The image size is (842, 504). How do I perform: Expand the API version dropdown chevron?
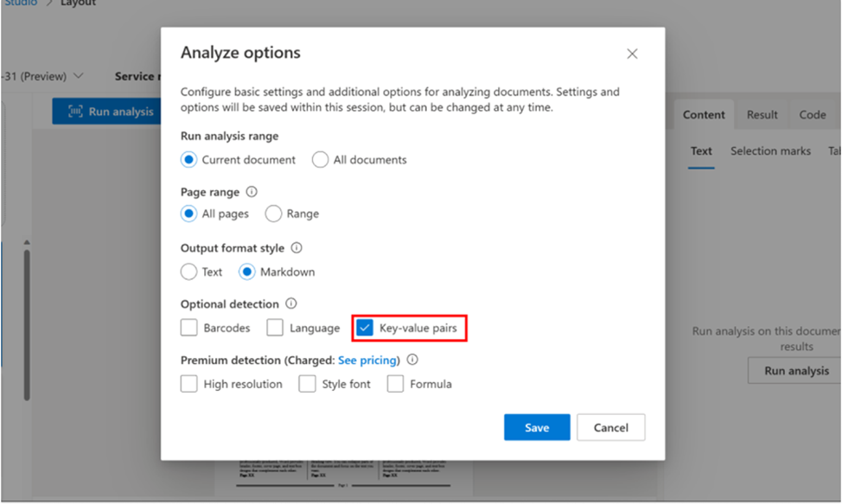pyautogui.click(x=80, y=76)
